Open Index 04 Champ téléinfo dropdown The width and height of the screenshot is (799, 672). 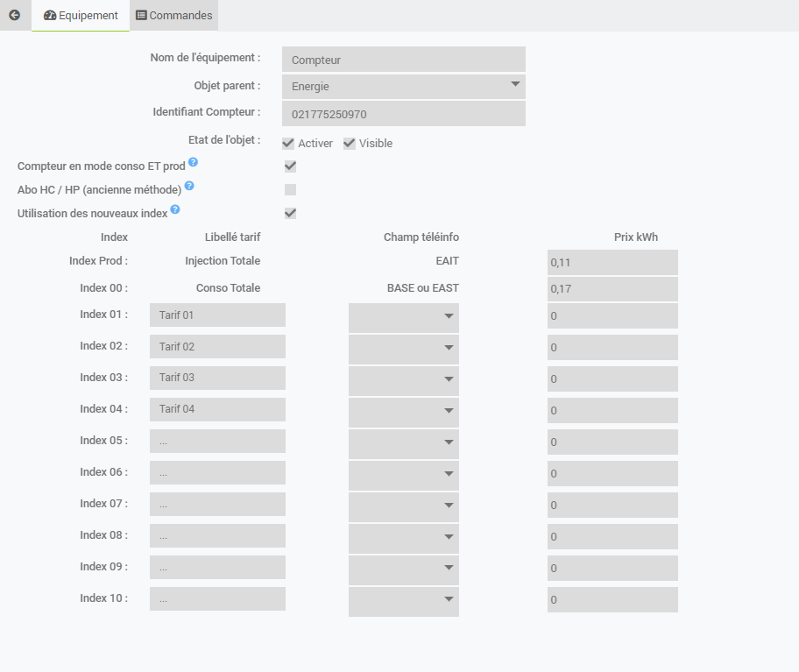[404, 412]
